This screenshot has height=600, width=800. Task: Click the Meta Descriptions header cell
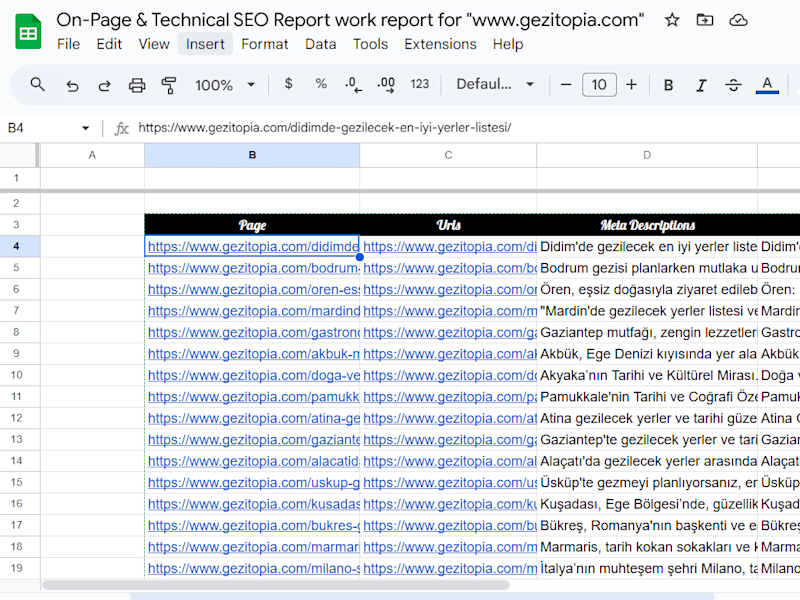click(647, 225)
